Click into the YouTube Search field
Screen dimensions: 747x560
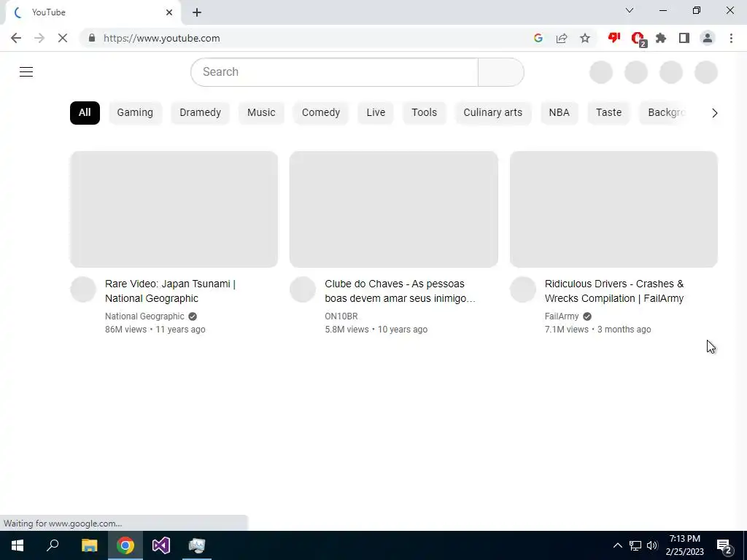[334, 72]
